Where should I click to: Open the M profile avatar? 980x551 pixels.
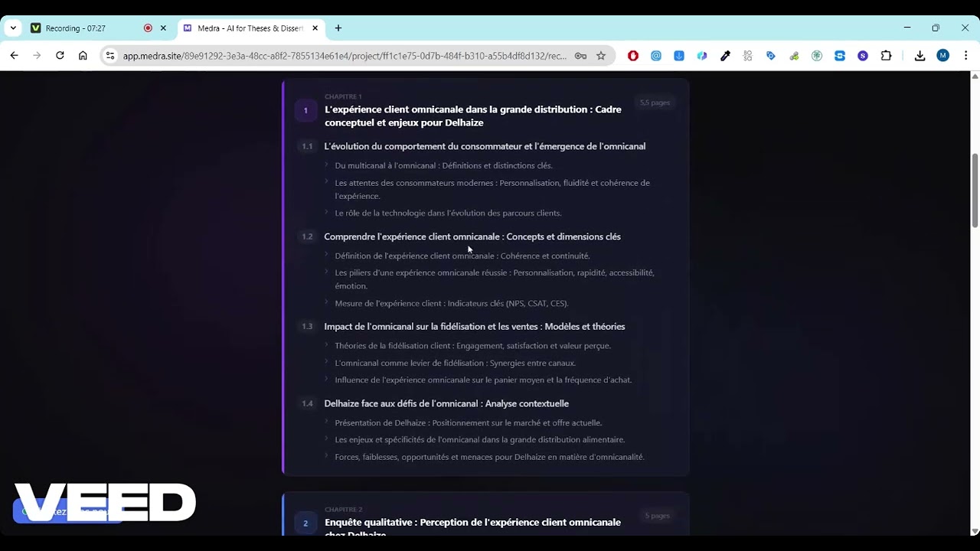943,56
